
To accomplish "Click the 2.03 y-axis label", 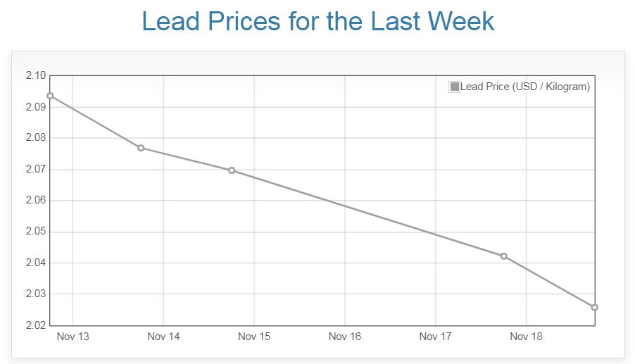I will click(35, 294).
